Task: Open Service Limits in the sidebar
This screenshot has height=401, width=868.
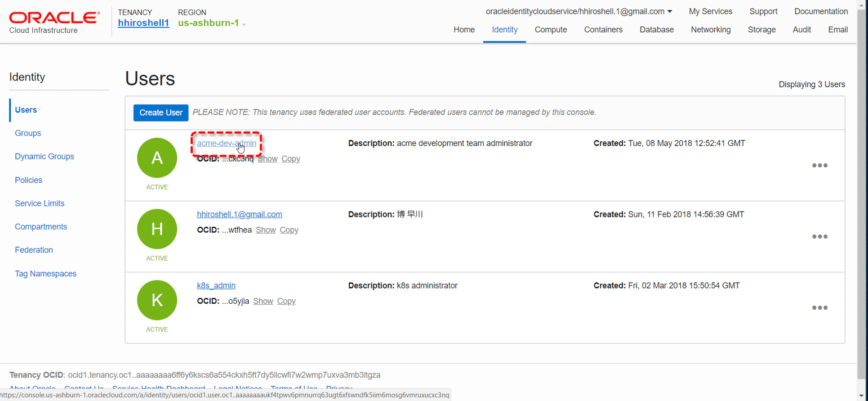Action: tap(40, 203)
